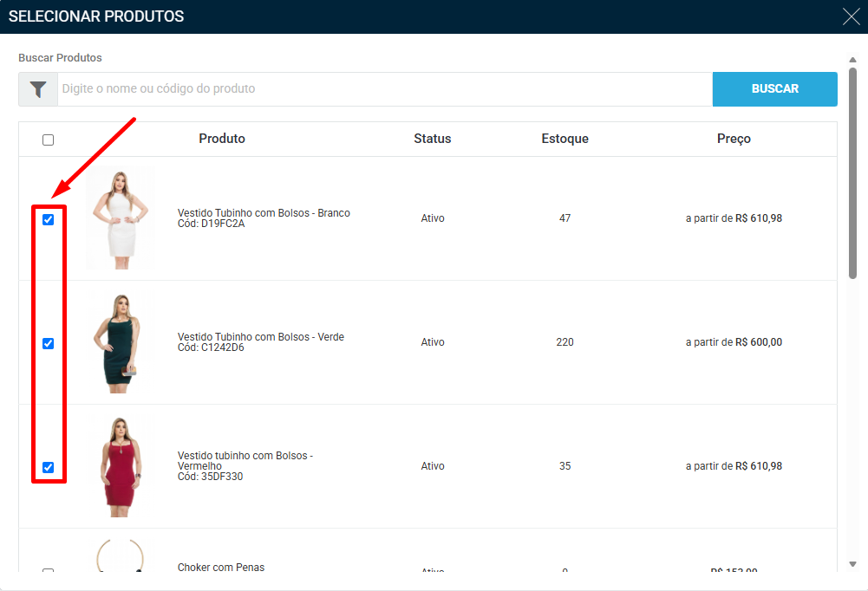Click the scrollbar down arrow

(852, 564)
